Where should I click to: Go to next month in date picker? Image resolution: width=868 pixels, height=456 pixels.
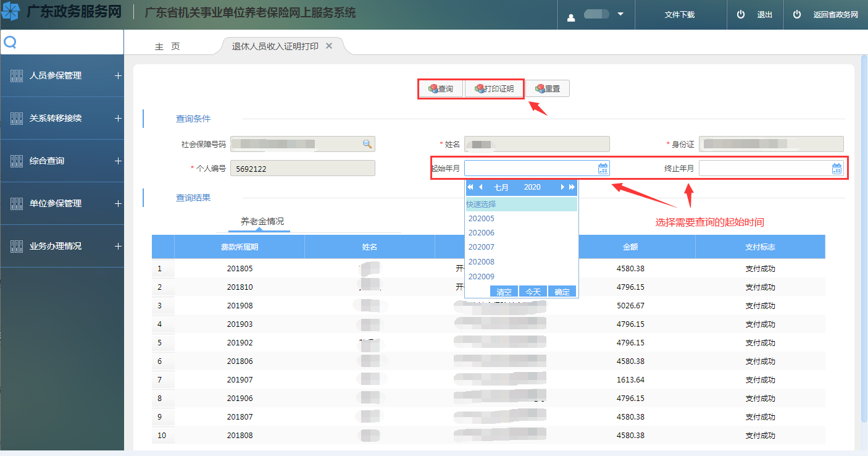pyautogui.click(x=562, y=187)
